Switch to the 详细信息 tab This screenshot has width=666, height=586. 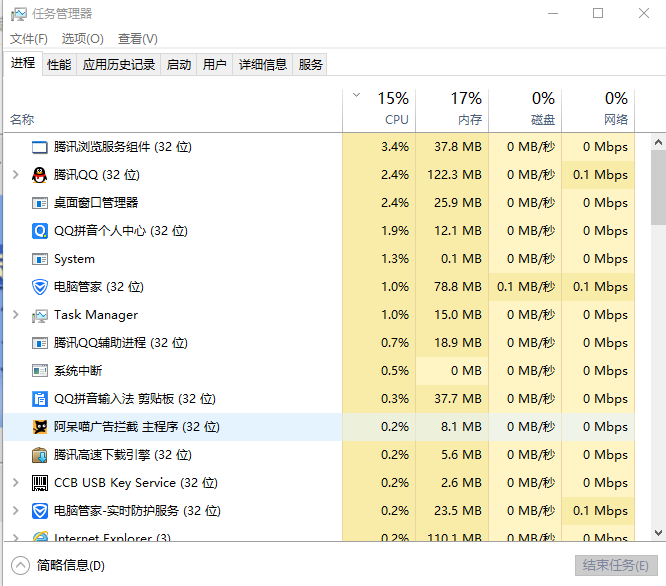[262, 65]
